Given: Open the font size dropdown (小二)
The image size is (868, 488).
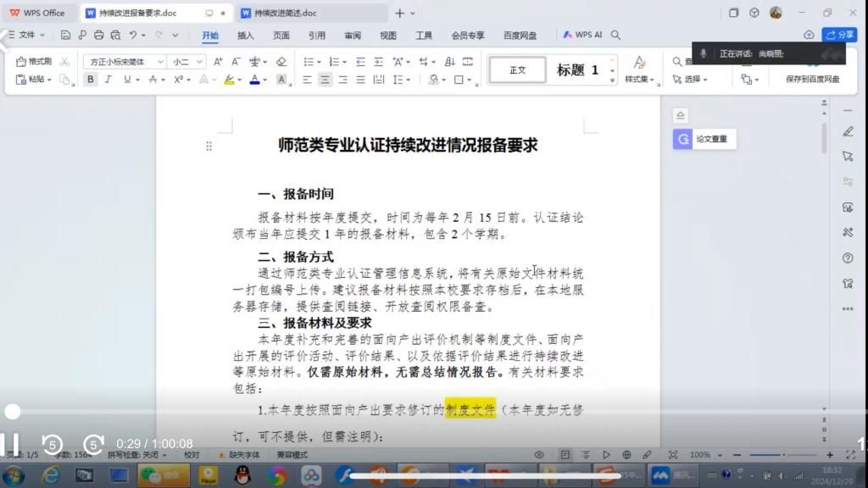Looking at the screenshot, I should tap(199, 61).
